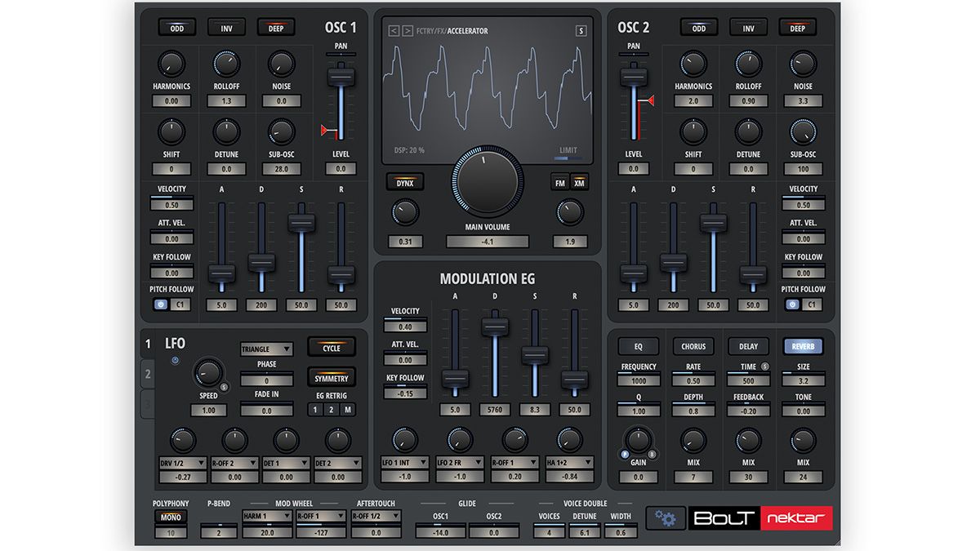Open the DRV 1/2 destination dropdown

182,463
